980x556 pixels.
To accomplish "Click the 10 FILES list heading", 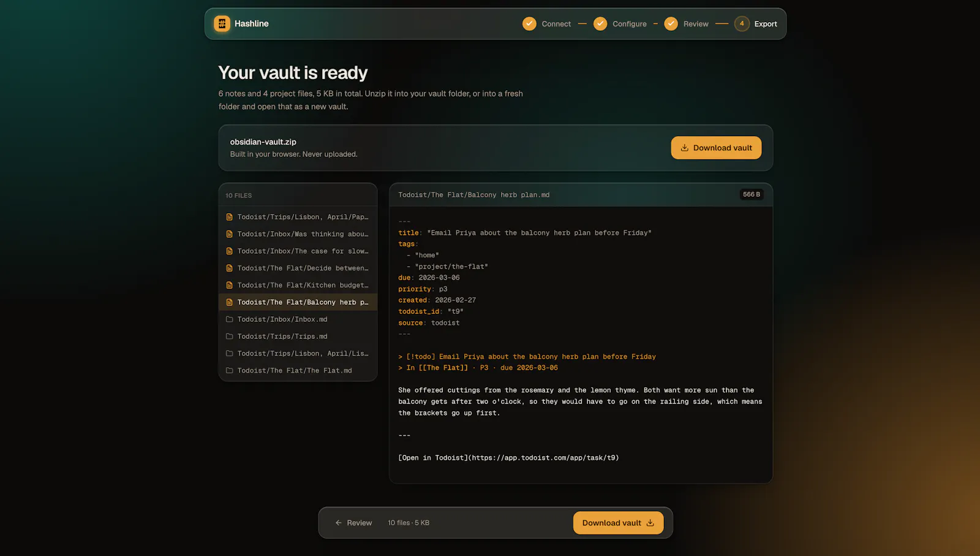I will pyautogui.click(x=238, y=196).
